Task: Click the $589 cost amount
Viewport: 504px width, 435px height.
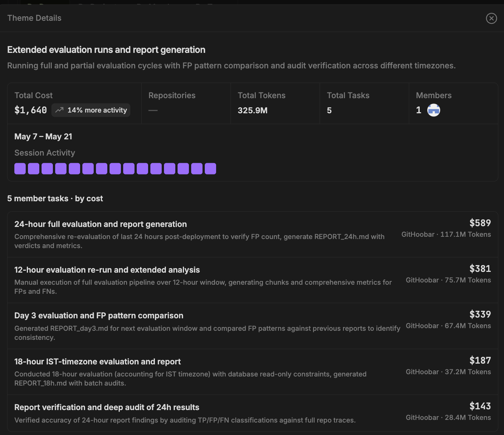Action: (480, 223)
